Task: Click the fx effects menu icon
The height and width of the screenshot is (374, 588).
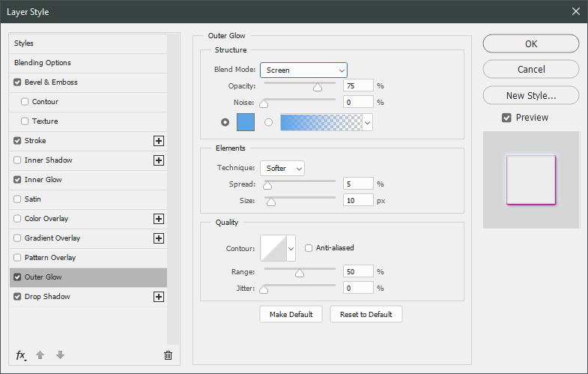Action: pyautogui.click(x=21, y=355)
